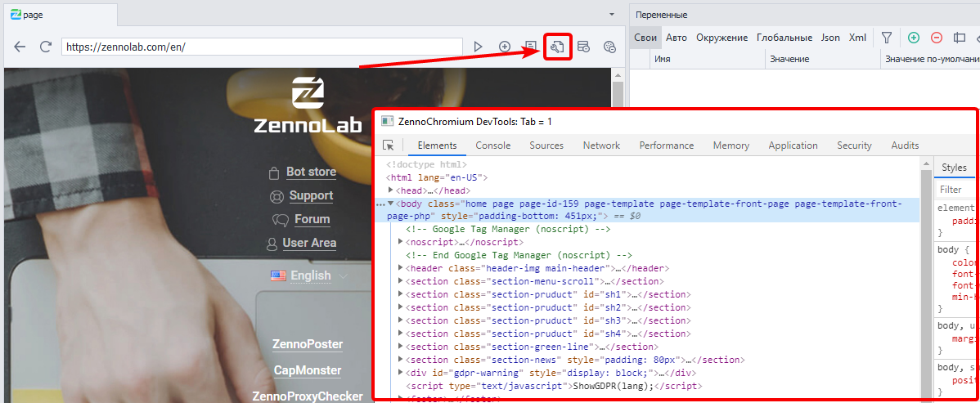Click the cookie clear icon
Image resolution: width=980 pixels, height=403 pixels.
(x=609, y=47)
